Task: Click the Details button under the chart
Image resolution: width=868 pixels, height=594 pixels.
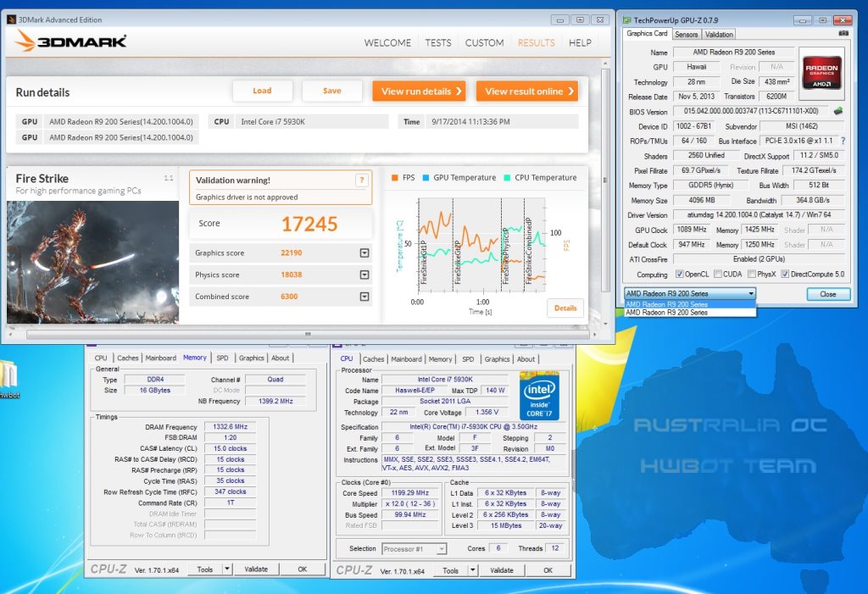Action: (x=565, y=308)
